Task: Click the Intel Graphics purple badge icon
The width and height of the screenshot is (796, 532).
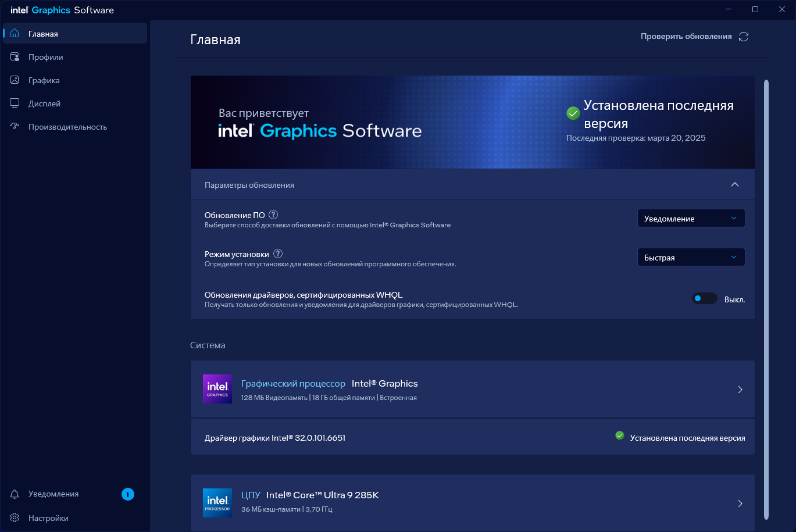Action: pyautogui.click(x=217, y=389)
